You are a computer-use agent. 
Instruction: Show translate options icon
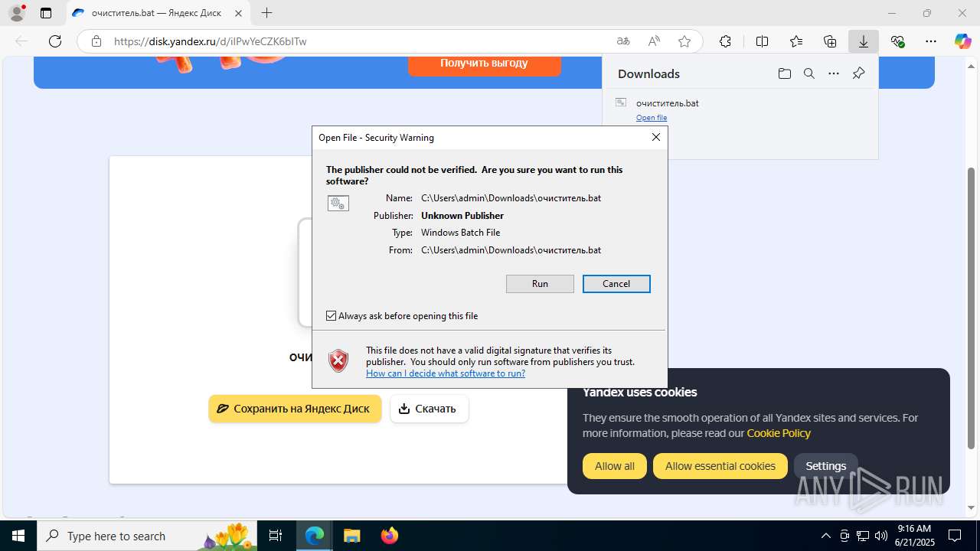point(623,41)
